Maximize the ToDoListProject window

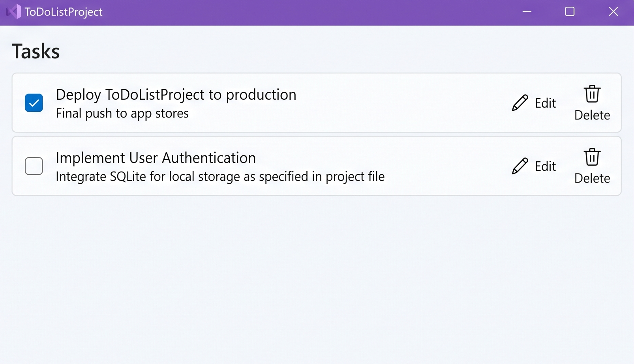[570, 12]
